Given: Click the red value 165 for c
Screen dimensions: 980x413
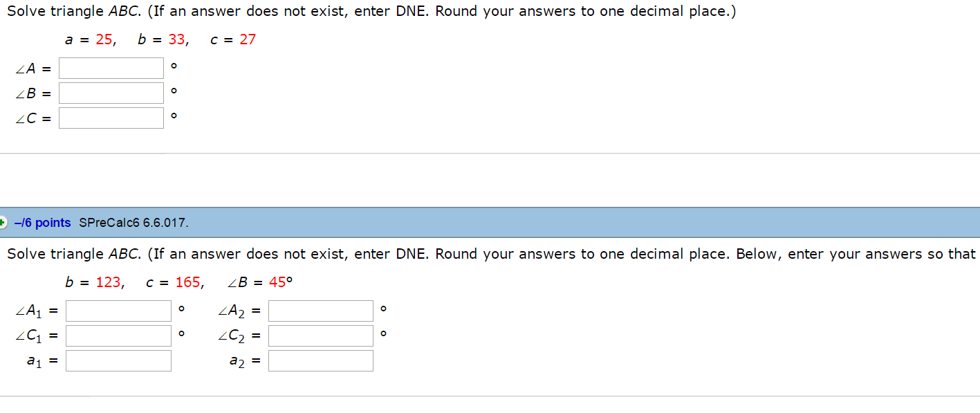Looking at the screenshot, I should [187, 282].
